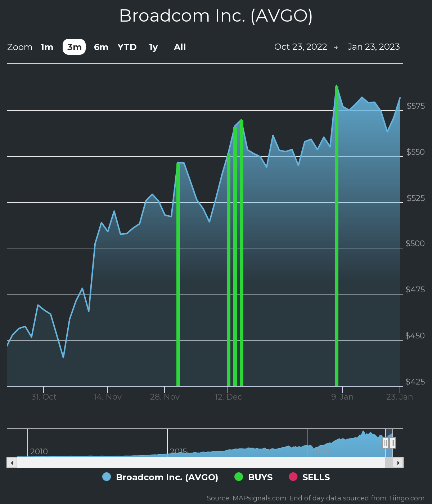Click the 28. Nov date label
The width and height of the screenshot is (432, 504).
(x=165, y=397)
